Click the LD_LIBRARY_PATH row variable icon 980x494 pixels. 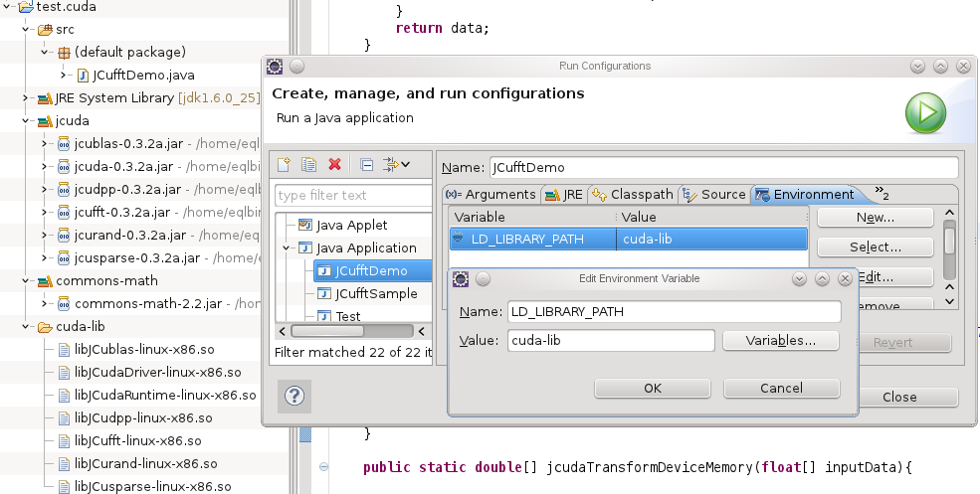458,238
